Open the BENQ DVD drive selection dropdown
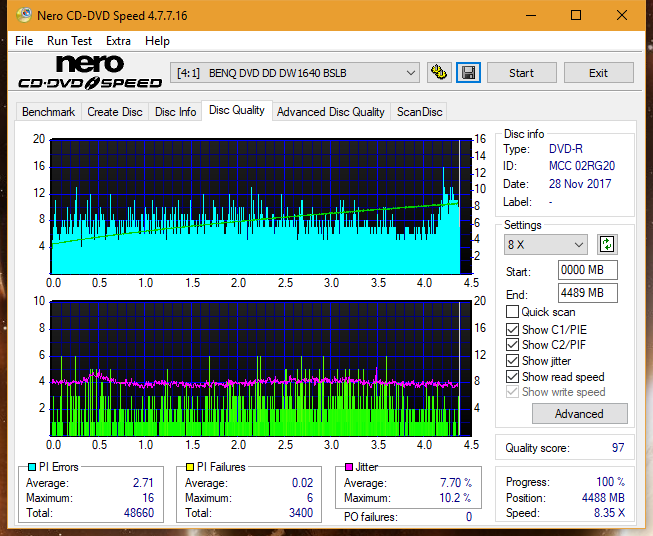 coord(294,73)
